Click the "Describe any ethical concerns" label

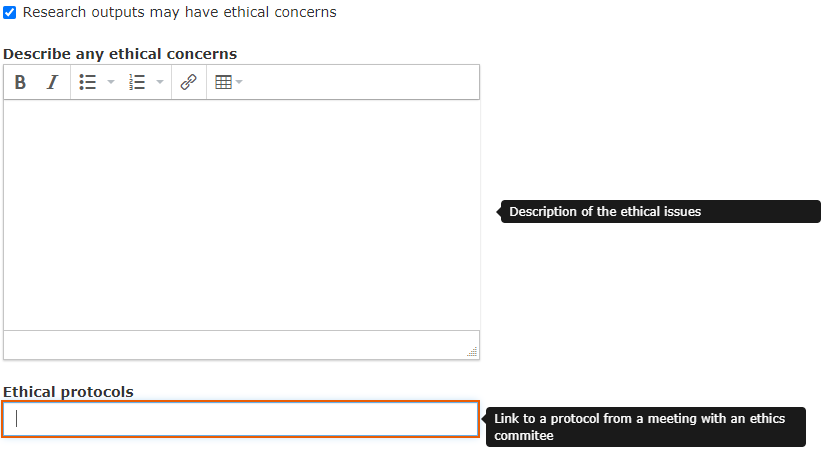pos(120,53)
